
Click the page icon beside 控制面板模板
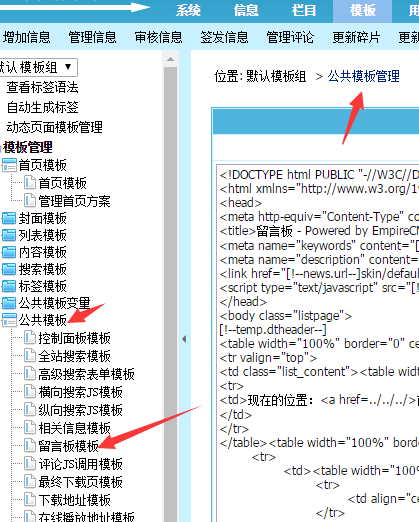click(x=30, y=338)
